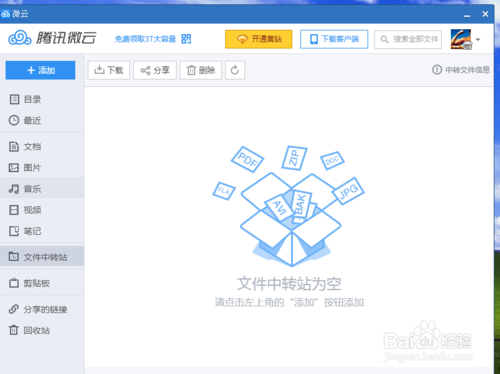Show the 视频 videos category
The width and height of the screenshot is (500, 374).
point(42,210)
